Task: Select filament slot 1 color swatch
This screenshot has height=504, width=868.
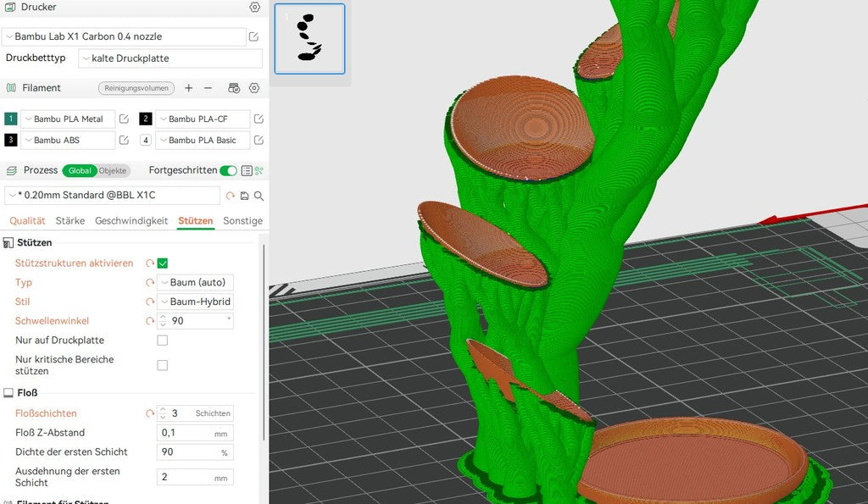Action: pos(10,119)
